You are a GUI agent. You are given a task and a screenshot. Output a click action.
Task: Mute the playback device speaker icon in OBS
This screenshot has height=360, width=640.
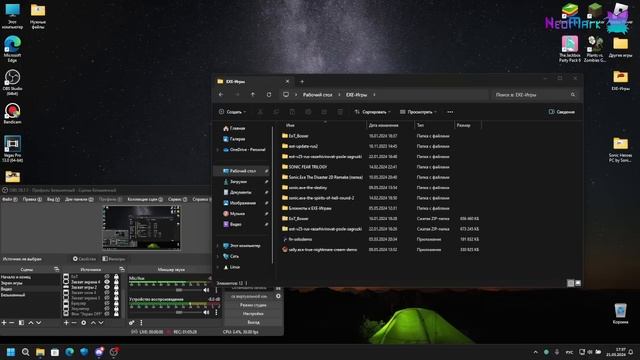(x=206, y=312)
